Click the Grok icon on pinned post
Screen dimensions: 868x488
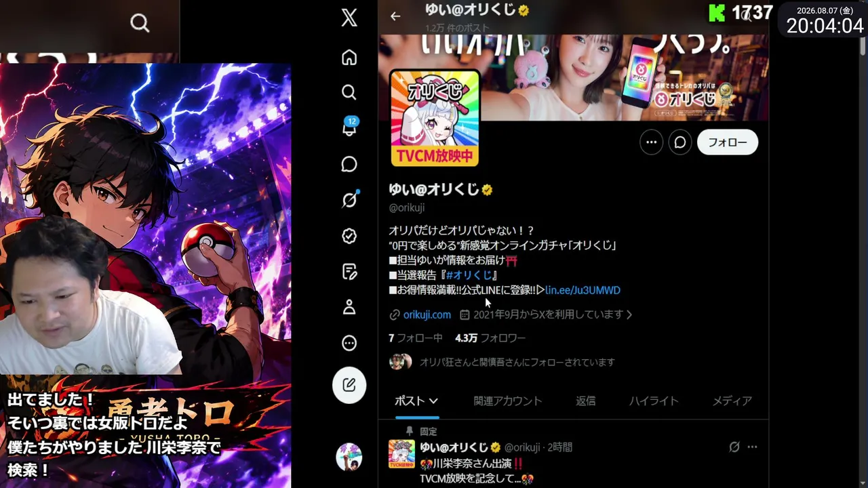click(734, 447)
